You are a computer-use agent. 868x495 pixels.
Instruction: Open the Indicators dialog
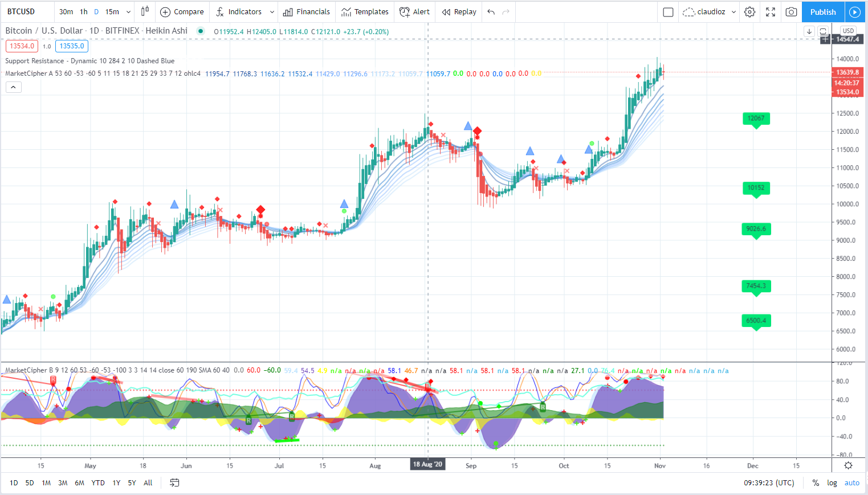tap(239, 11)
